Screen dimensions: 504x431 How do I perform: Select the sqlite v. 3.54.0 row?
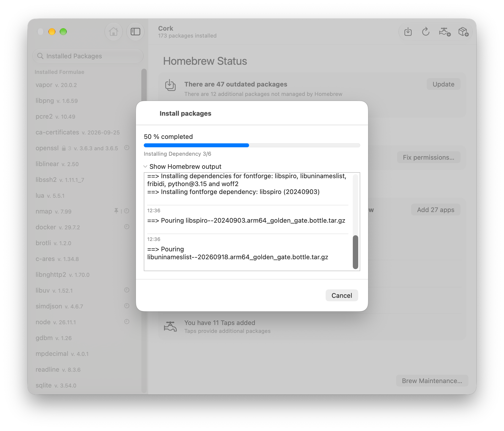tap(83, 386)
